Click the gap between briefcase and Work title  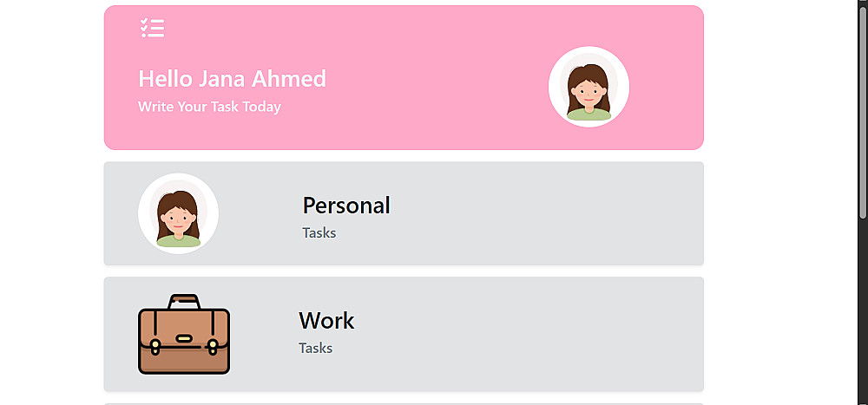coord(263,335)
